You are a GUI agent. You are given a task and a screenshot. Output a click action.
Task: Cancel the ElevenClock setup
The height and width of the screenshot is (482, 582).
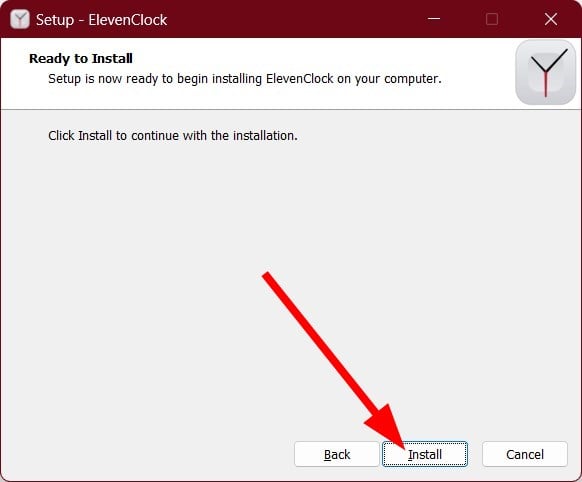(525, 454)
